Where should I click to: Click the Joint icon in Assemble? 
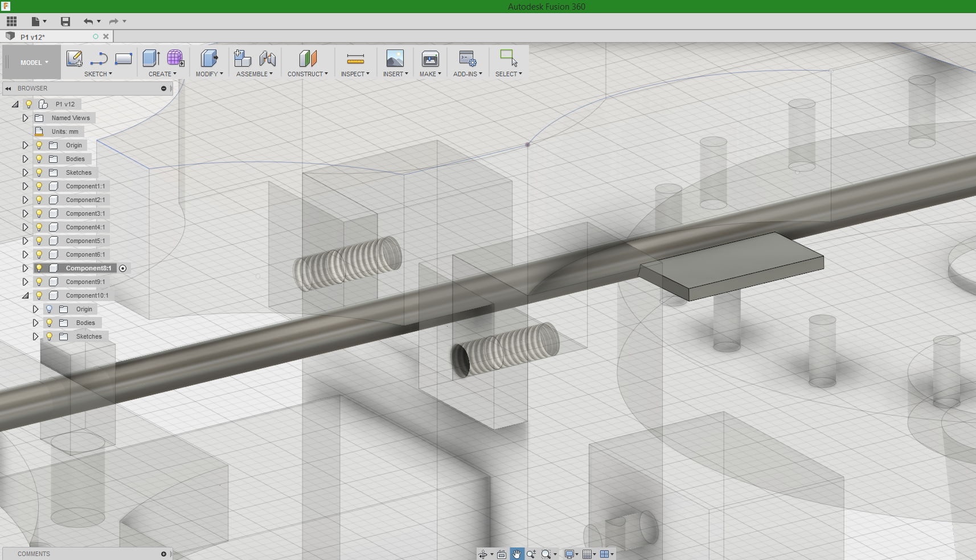[x=267, y=58]
